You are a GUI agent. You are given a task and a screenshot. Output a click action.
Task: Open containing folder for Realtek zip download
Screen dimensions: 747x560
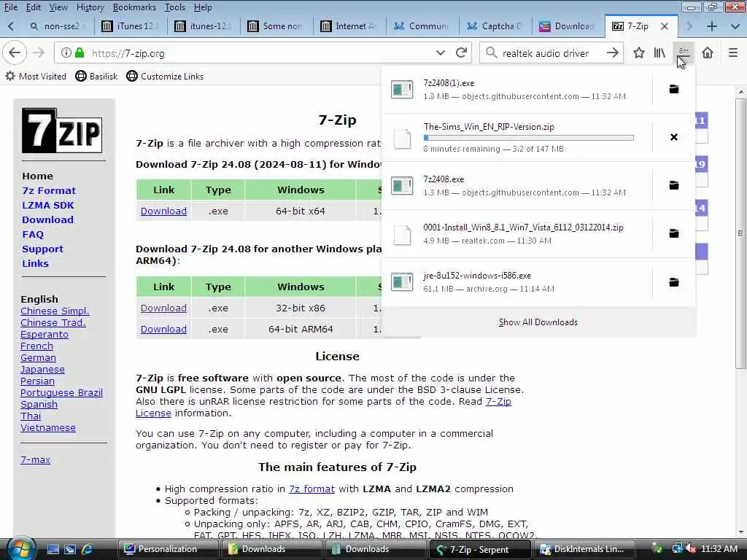(x=673, y=233)
